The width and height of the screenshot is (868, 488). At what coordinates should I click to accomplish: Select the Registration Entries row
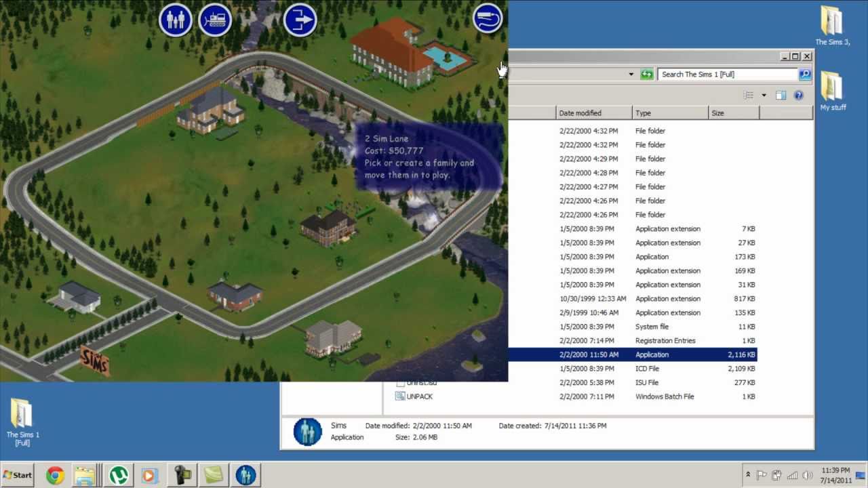pos(633,341)
